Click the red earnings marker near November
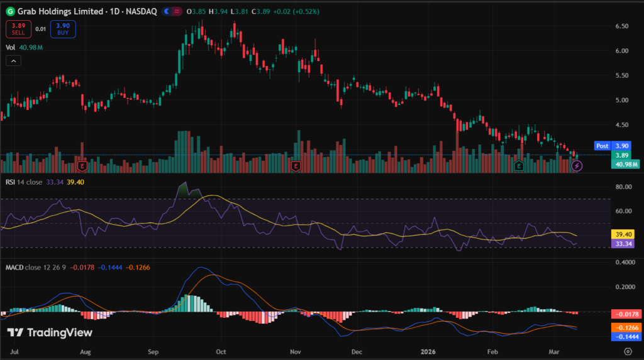This screenshot has width=644, height=360. pos(296,166)
